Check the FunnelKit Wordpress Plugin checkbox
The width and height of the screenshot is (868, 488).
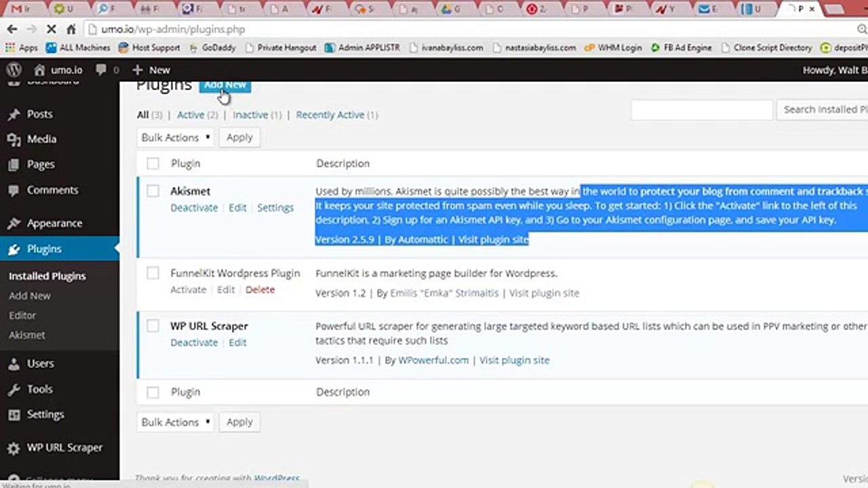pyautogui.click(x=153, y=273)
